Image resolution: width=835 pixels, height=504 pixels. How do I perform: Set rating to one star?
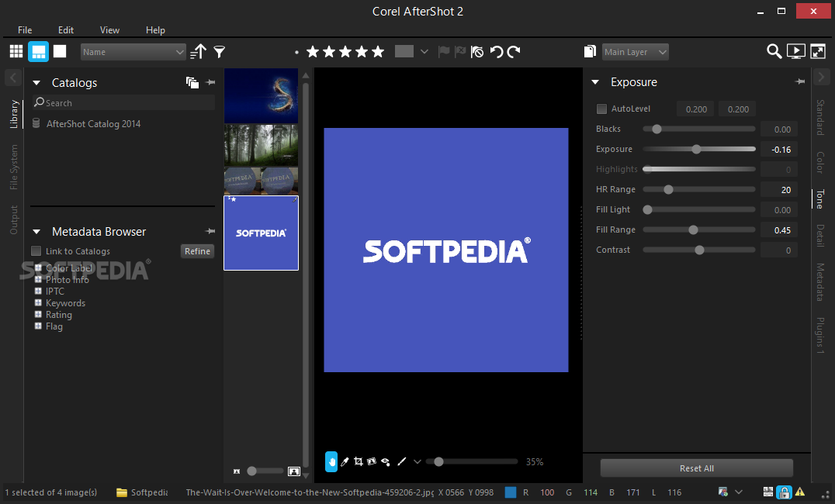tap(313, 52)
